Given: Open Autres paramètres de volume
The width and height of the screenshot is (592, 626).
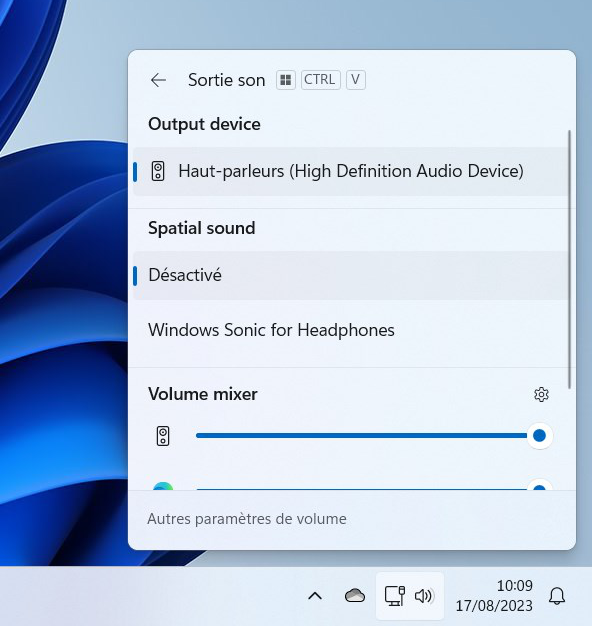Looking at the screenshot, I should (x=247, y=519).
